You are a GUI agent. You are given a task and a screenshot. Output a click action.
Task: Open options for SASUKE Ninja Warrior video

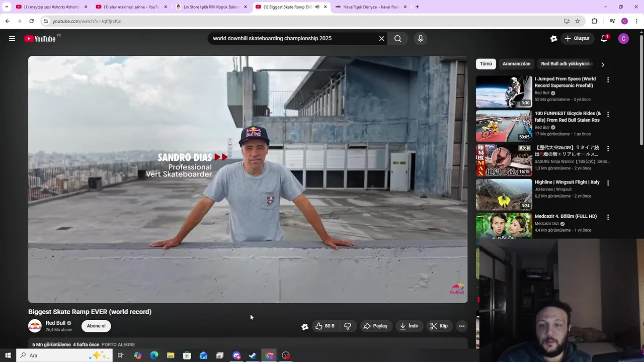(608, 148)
